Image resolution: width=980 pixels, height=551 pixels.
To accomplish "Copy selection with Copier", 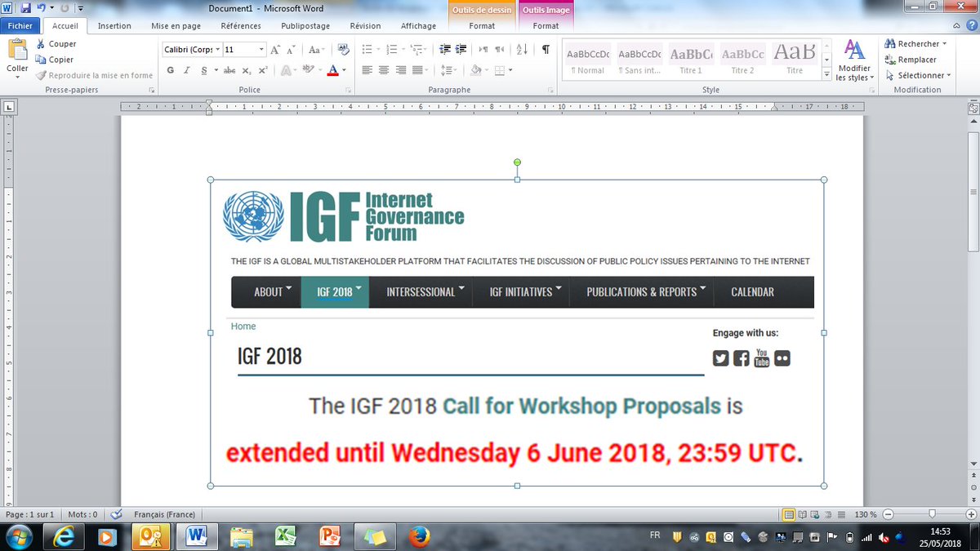I will [54, 60].
